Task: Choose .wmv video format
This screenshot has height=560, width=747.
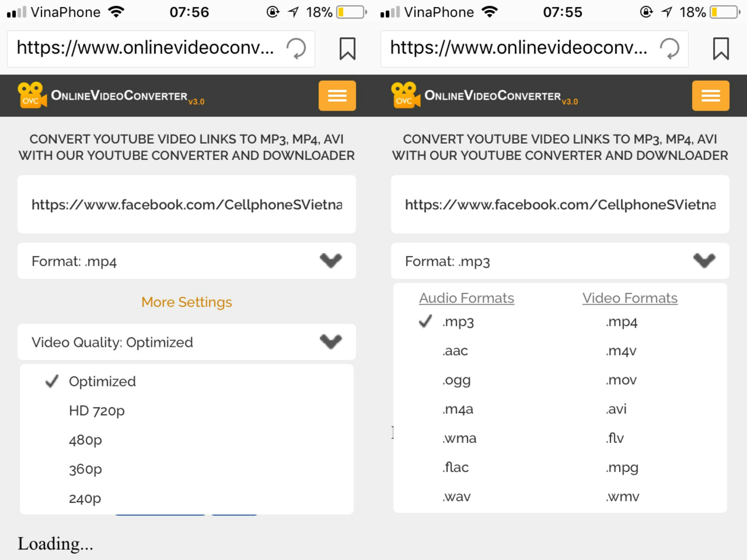Action: (623, 497)
